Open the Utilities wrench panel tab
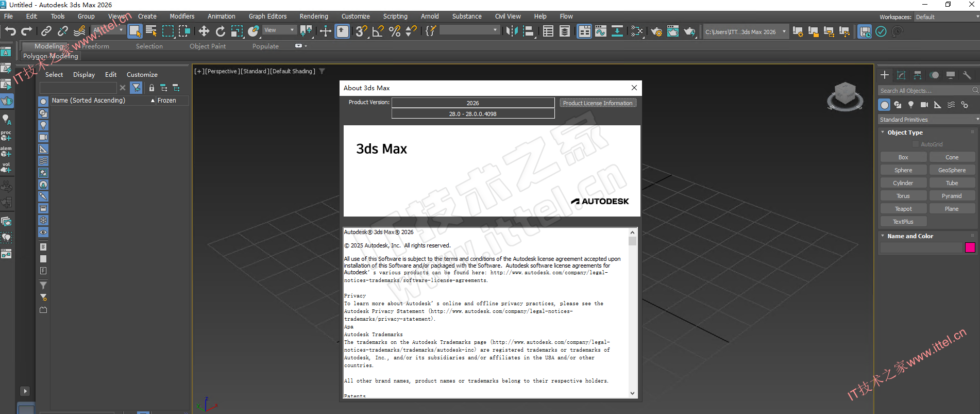 click(x=967, y=75)
